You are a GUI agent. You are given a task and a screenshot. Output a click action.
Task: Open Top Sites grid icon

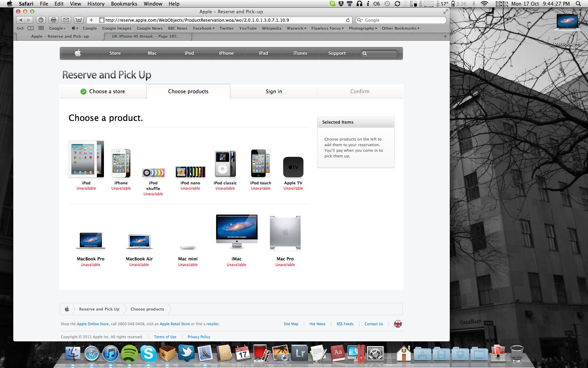41,28
